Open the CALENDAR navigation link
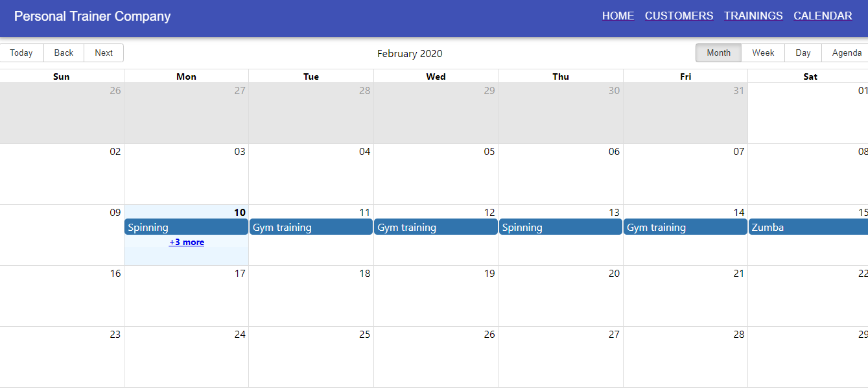 823,16
